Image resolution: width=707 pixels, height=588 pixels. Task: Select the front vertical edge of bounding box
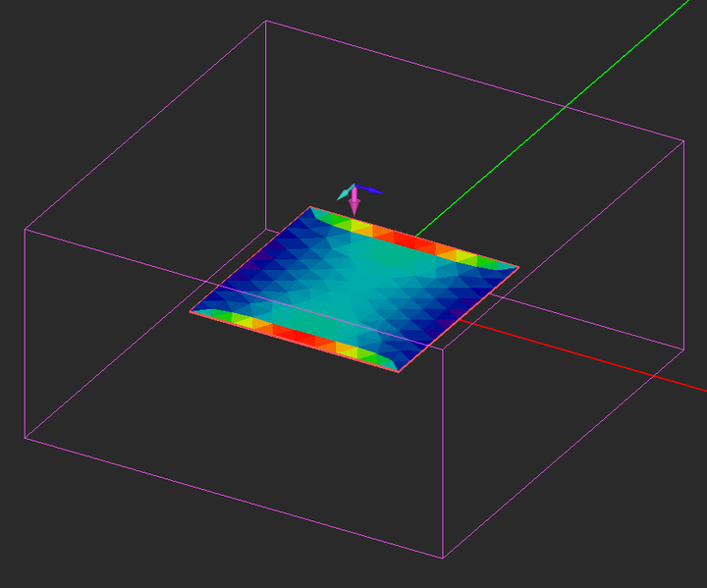coord(443,454)
